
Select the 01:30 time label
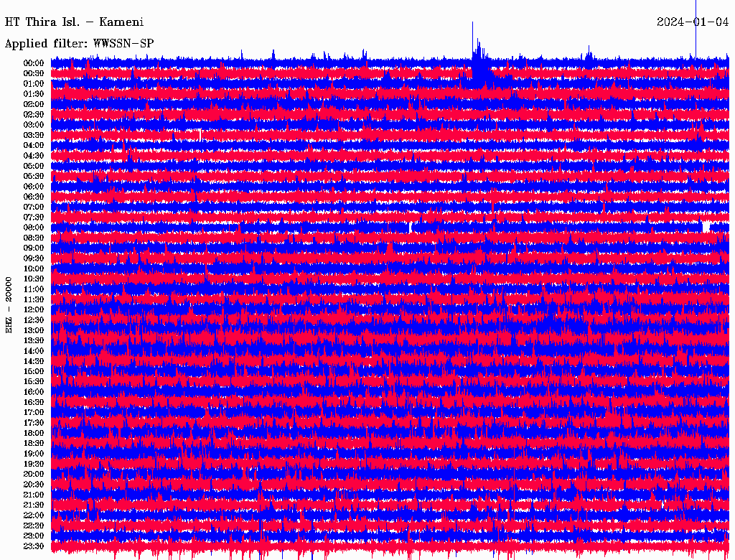click(x=34, y=94)
